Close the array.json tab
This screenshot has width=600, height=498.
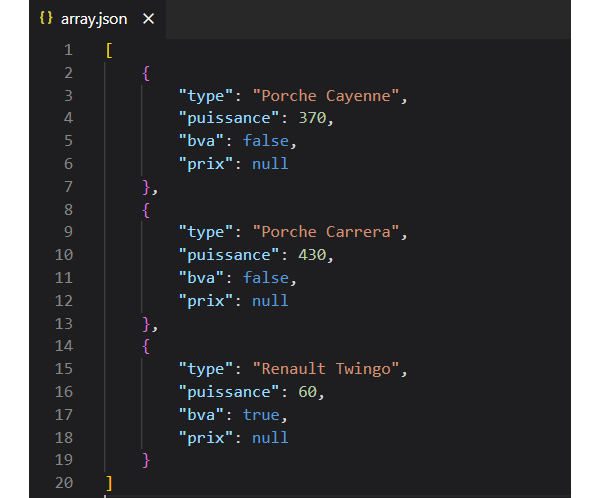click(148, 19)
